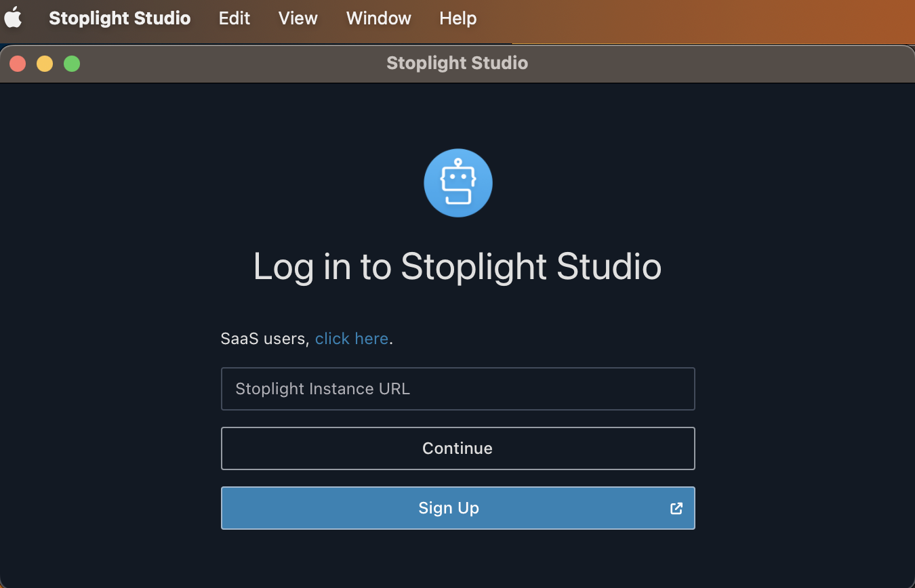Click the empty menu bar area right of Help
This screenshot has height=588, width=915.
(678, 18)
